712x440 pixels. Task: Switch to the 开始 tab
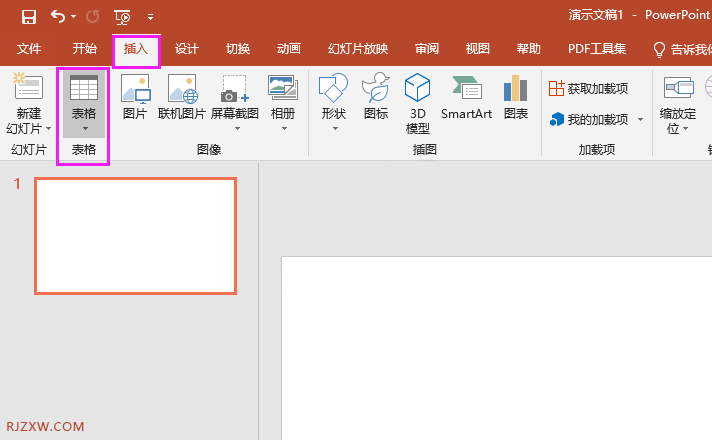click(85, 49)
